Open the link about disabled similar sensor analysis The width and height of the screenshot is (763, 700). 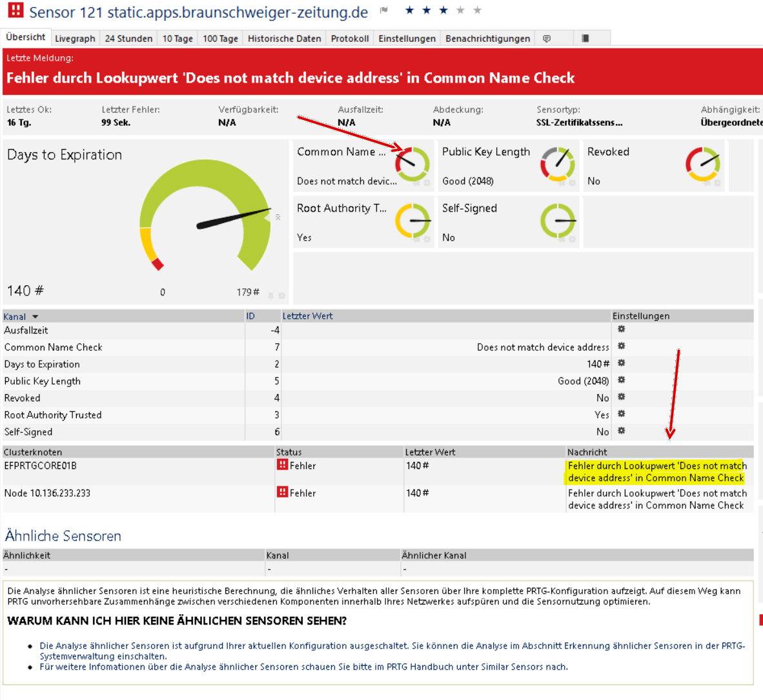tap(392, 651)
